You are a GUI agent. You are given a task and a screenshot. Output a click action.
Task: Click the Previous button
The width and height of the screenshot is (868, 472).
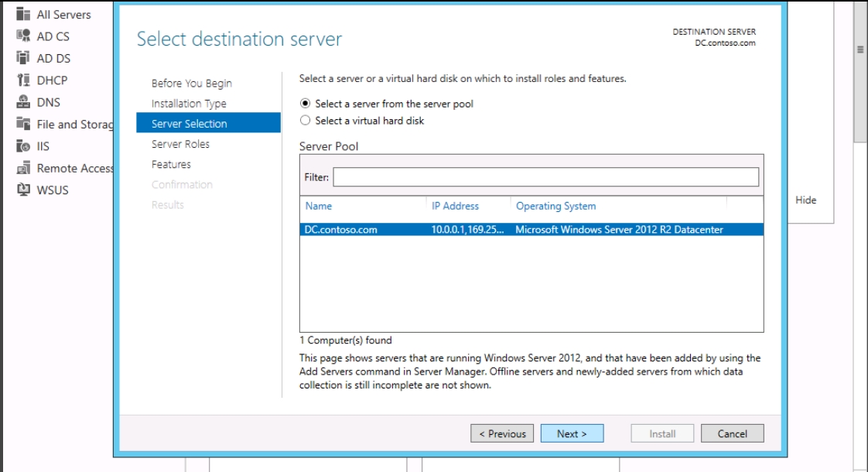[502, 433]
